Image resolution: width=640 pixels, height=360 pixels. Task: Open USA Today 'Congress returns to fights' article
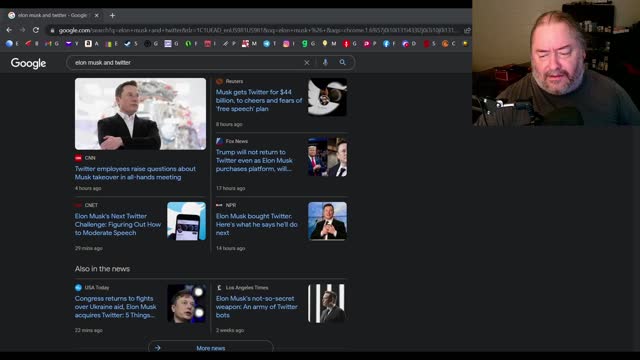(x=116, y=307)
